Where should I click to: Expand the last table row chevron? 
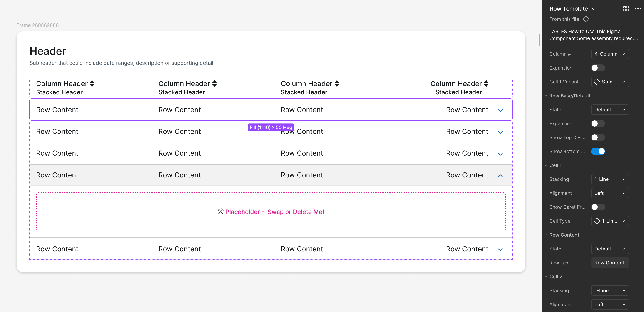click(x=500, y=250)
